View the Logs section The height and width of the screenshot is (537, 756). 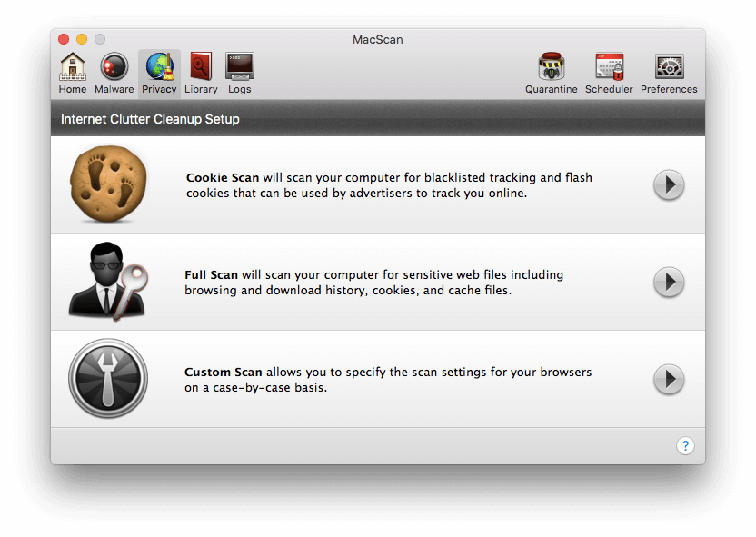pos(239,71)
